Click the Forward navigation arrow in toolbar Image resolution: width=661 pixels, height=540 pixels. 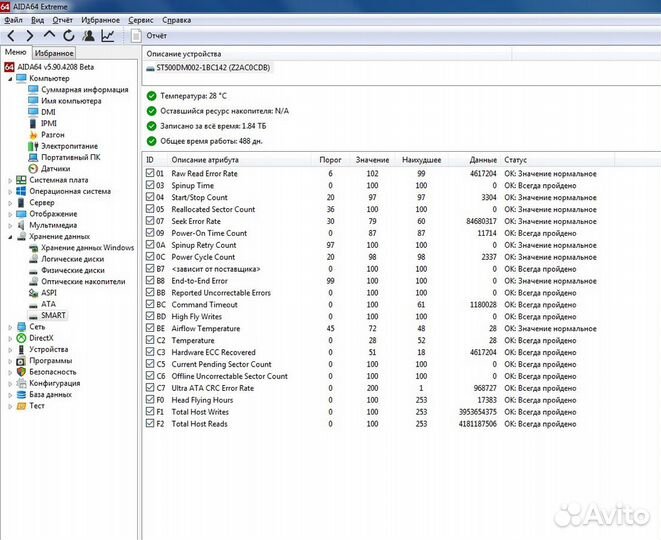click(30, 35)
